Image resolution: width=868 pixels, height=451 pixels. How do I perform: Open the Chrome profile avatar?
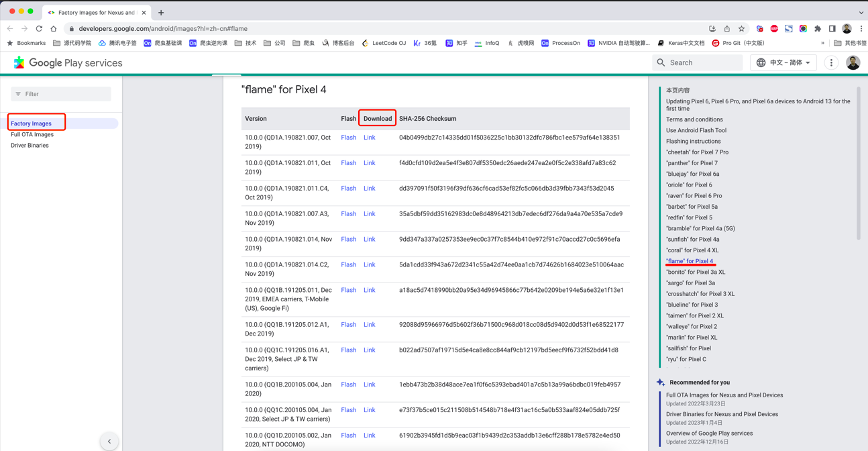click(x=847, y=29)
